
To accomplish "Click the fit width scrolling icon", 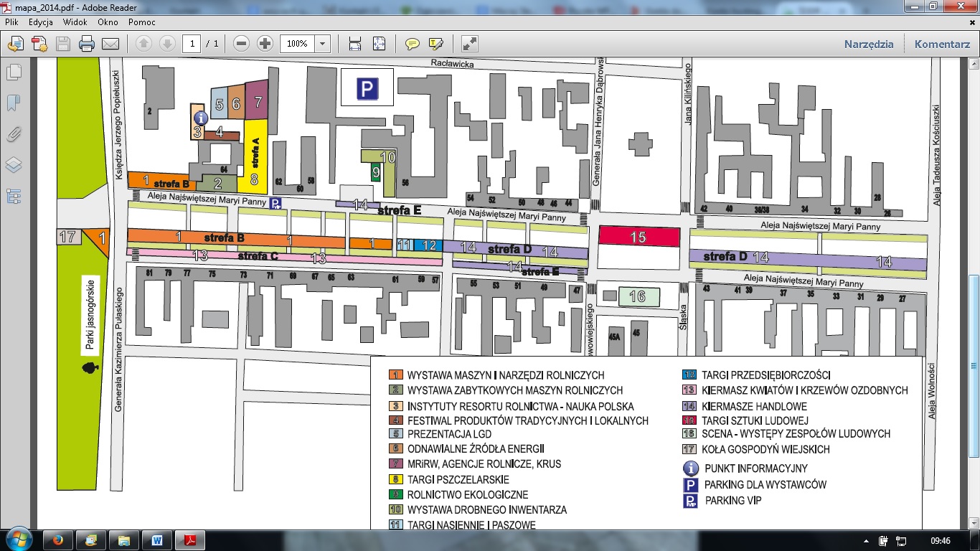I will pos(354,44).
